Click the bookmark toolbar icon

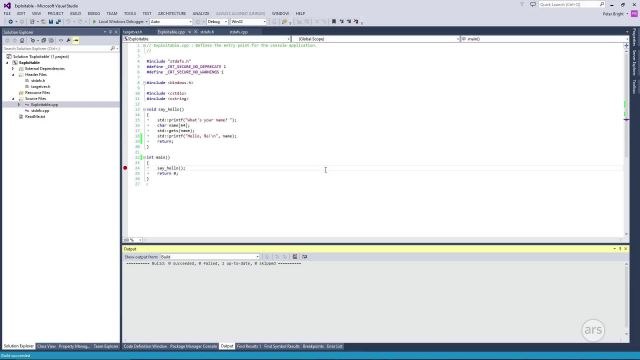(x=334, y=21)
